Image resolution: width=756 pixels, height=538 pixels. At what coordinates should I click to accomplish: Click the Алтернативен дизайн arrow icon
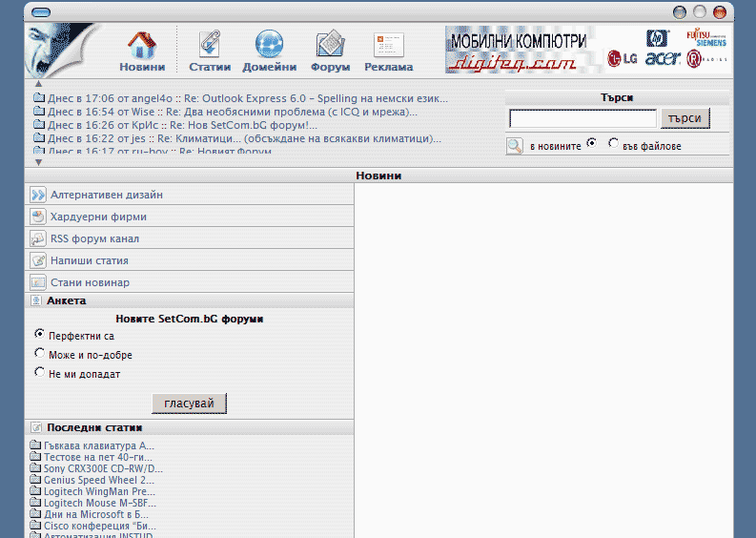point(38,195)
